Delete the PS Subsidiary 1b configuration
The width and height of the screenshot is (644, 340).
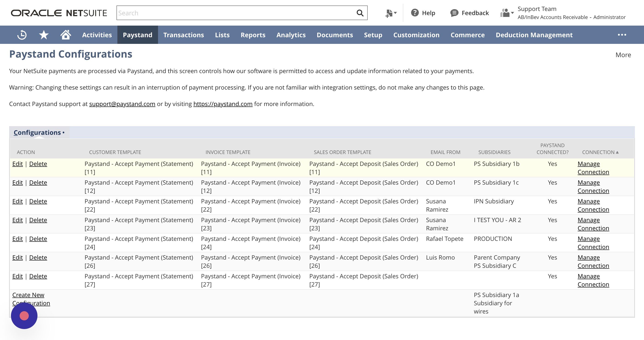[x=38, y=164]
